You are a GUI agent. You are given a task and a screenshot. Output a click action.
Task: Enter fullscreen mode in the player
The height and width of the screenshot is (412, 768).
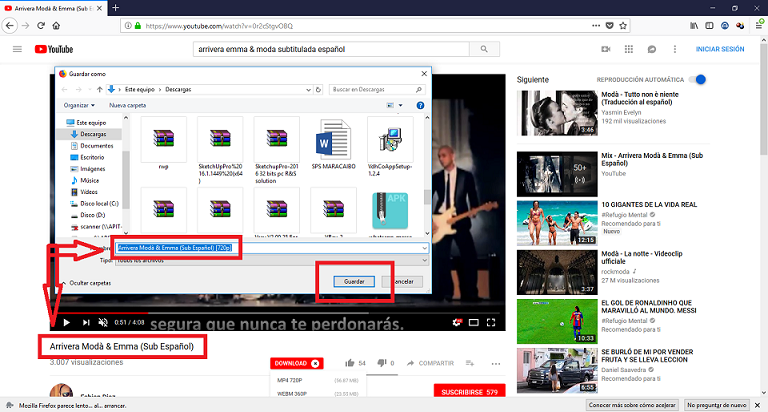click(491, 322)
